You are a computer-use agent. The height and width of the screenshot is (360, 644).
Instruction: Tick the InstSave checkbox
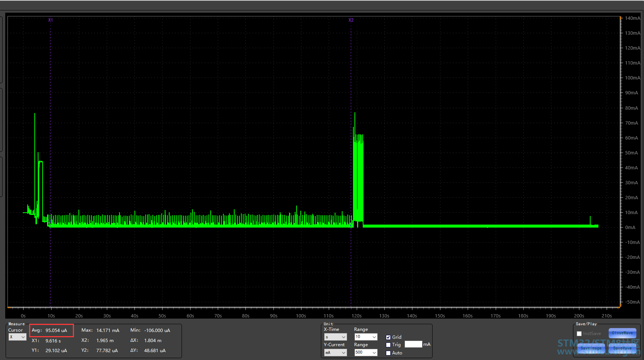pyautogui.click(x=579, y=334)
